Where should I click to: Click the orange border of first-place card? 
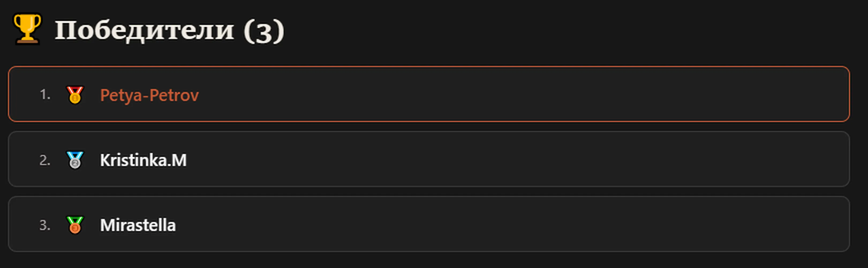click(x=429, y=67)
